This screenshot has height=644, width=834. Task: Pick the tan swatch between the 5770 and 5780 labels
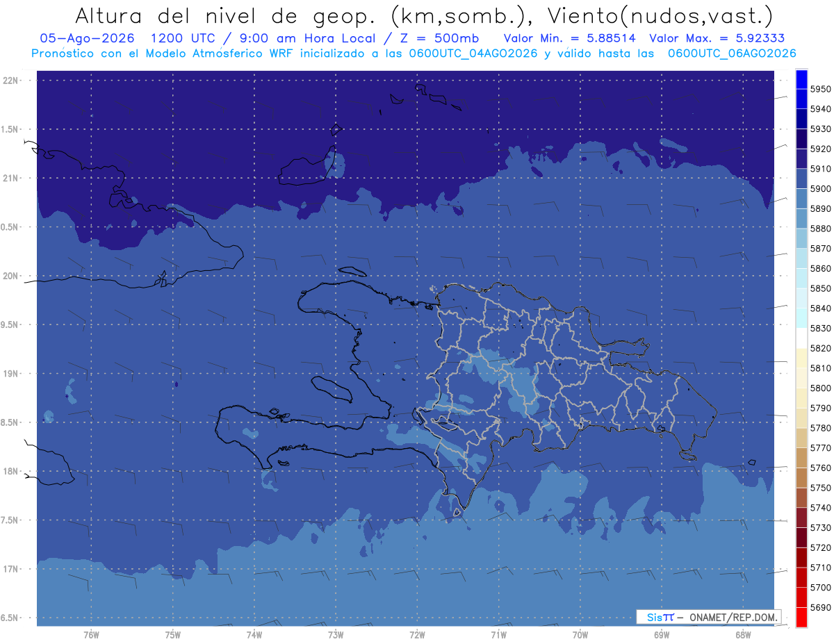tap(801, 438)
